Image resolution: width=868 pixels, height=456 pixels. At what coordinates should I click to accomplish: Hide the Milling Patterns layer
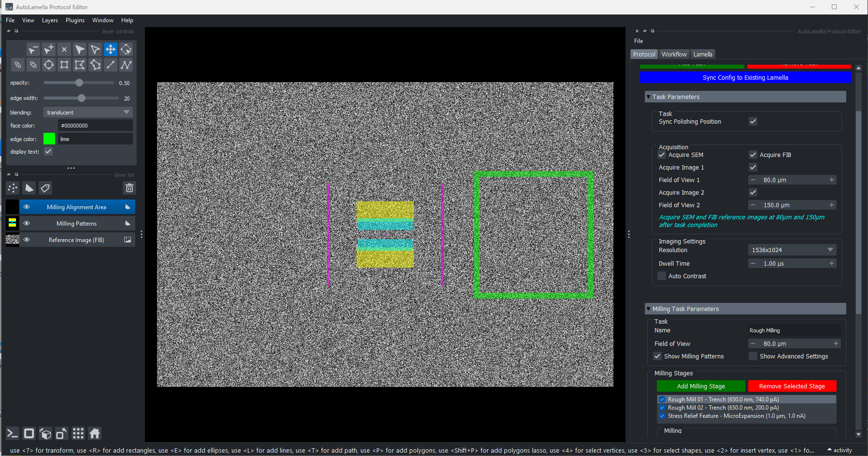[x=27, y=223]
